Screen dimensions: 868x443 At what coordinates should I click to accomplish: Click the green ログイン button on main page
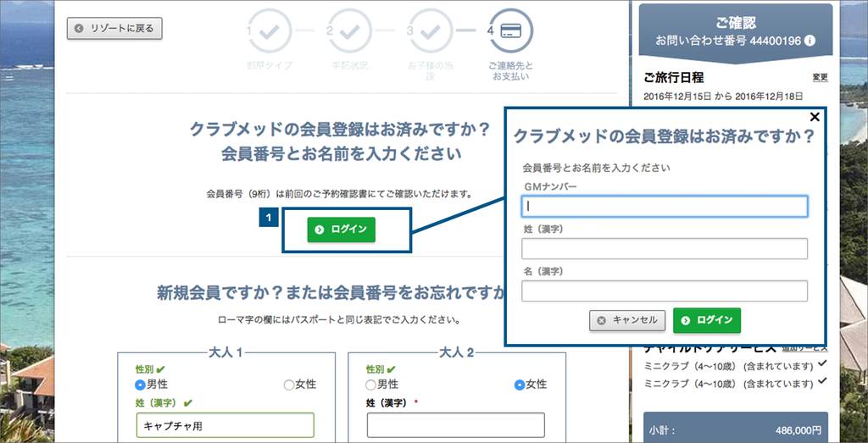(341, 230)
